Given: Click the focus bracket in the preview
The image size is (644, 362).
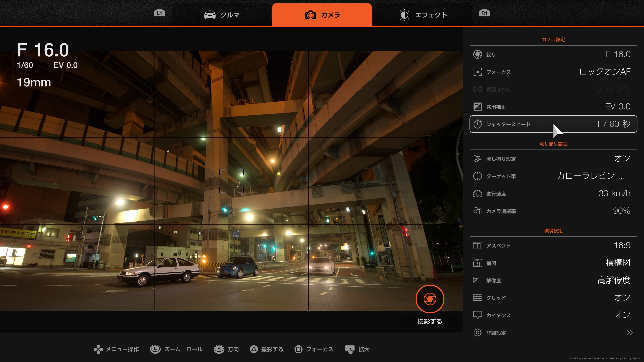Looking at the screenshot, I should [x=231, y=181].
